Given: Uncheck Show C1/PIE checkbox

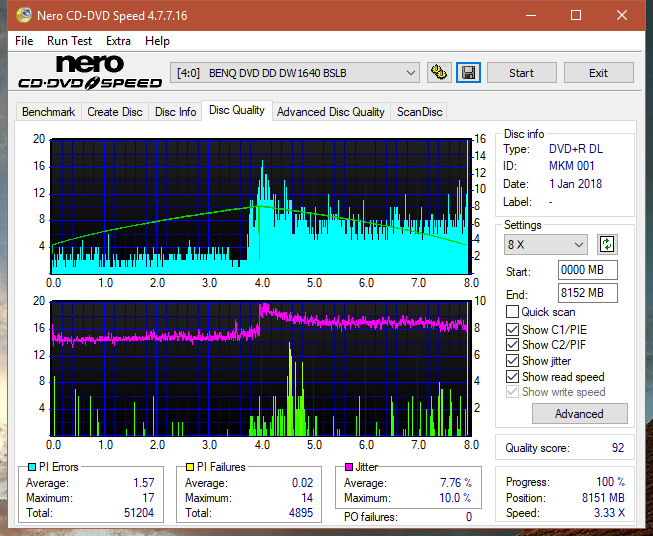Looking at the screenshot, I should [x=512, y=329].
